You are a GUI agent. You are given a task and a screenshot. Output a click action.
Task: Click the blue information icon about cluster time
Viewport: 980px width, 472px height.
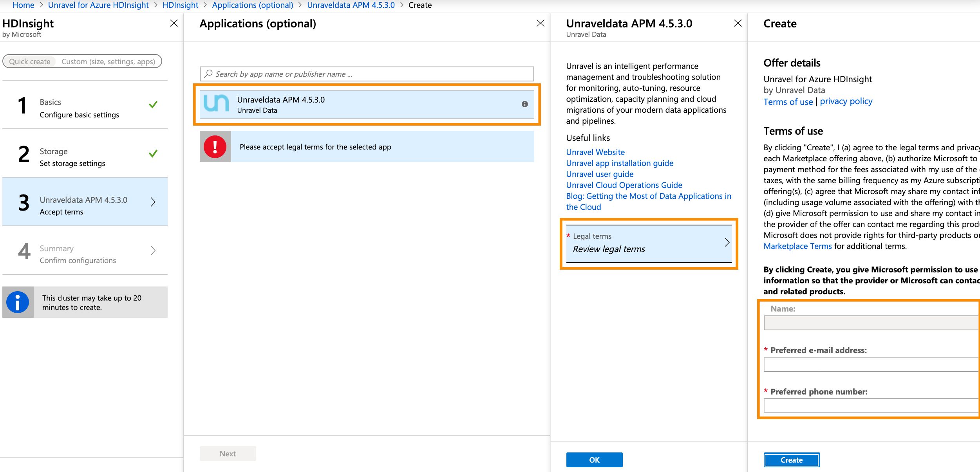[x=18, y=302]
